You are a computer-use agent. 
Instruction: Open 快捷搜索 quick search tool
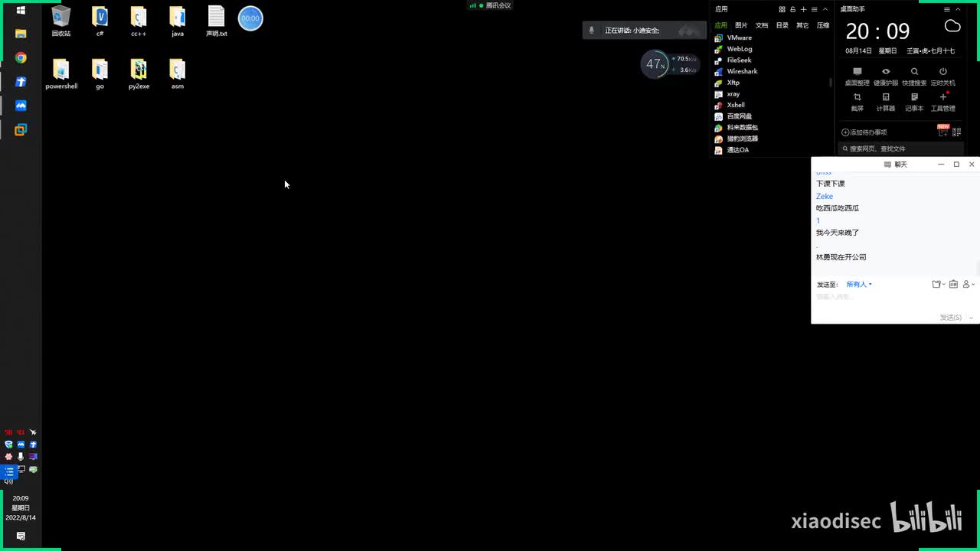pos(914,77)
